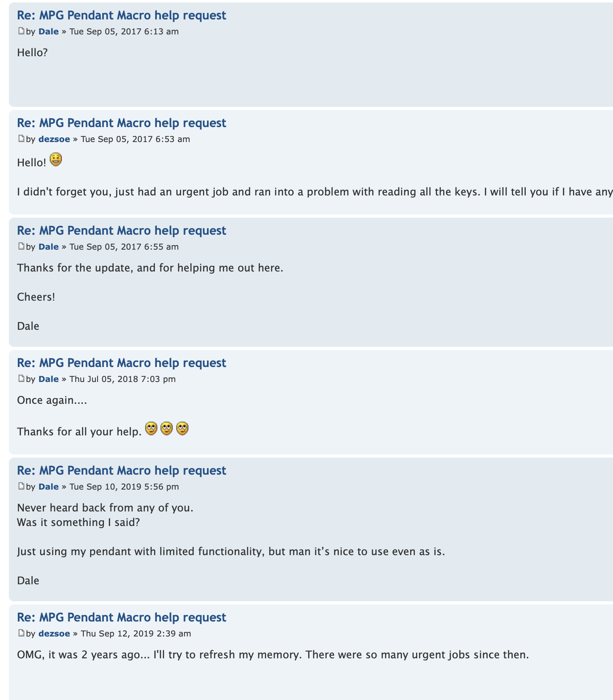Open dezsoe's profile on Sep 12, 2019 post

tap(54, 634)
